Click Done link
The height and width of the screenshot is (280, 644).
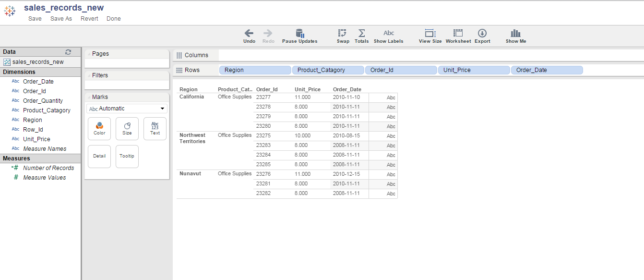[114, 19]
